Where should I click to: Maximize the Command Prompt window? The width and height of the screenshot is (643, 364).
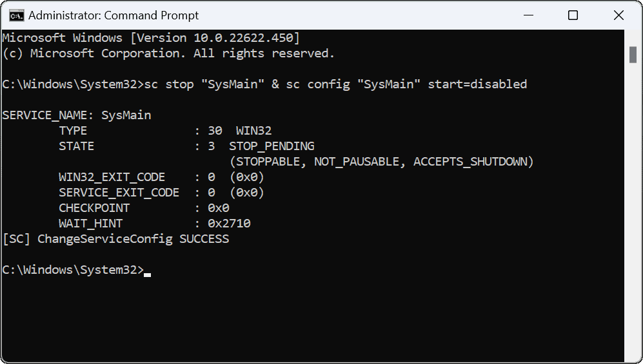coord(573,15)
